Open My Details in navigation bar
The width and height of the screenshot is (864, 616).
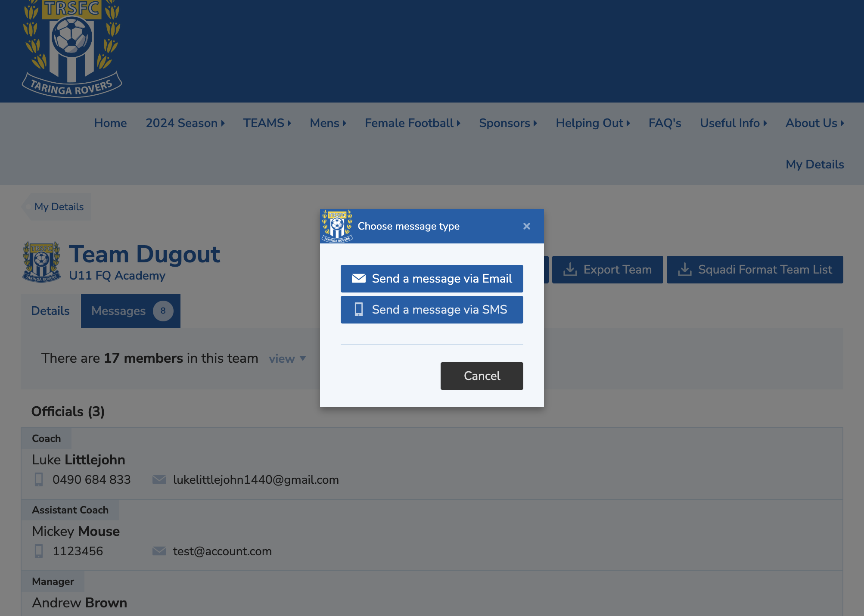[815, 165]
